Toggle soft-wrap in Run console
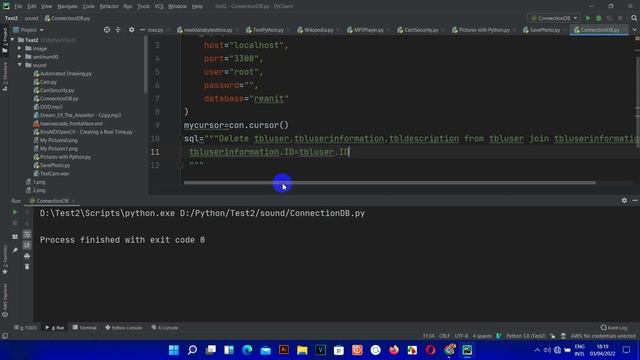Viewport: 640px width, 360px height. 27,234
